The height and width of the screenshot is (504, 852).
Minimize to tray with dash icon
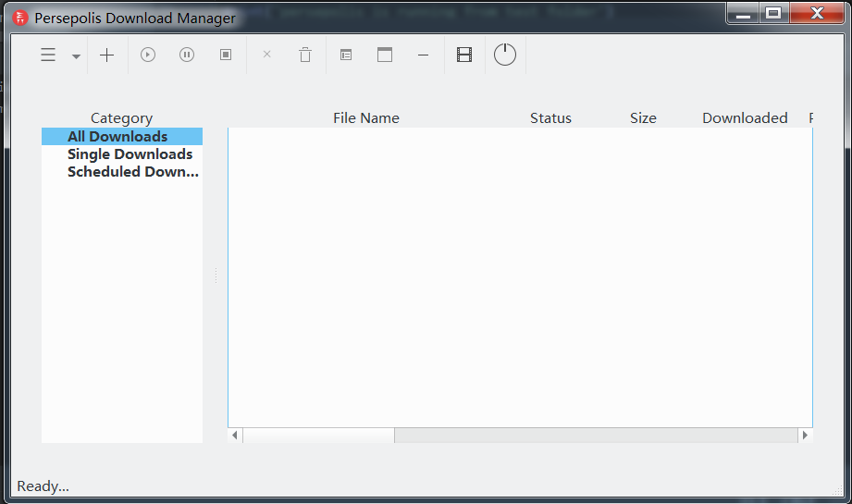[424, 55]
